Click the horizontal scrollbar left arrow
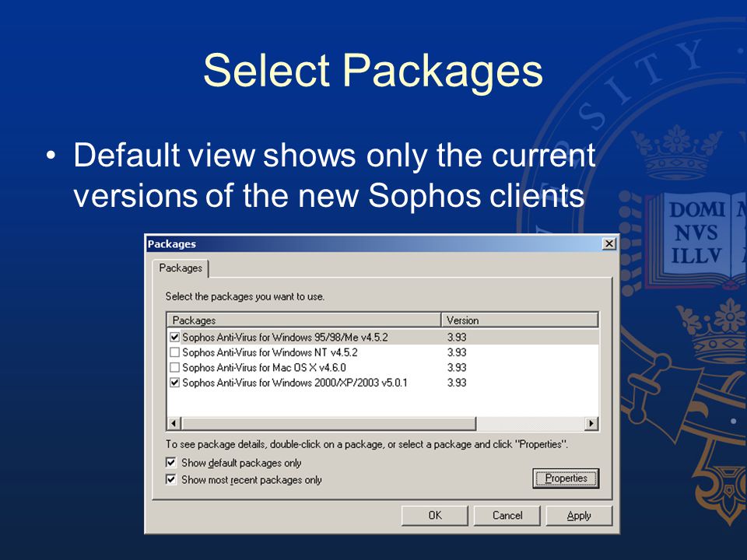747x560 pixels. 174,423
